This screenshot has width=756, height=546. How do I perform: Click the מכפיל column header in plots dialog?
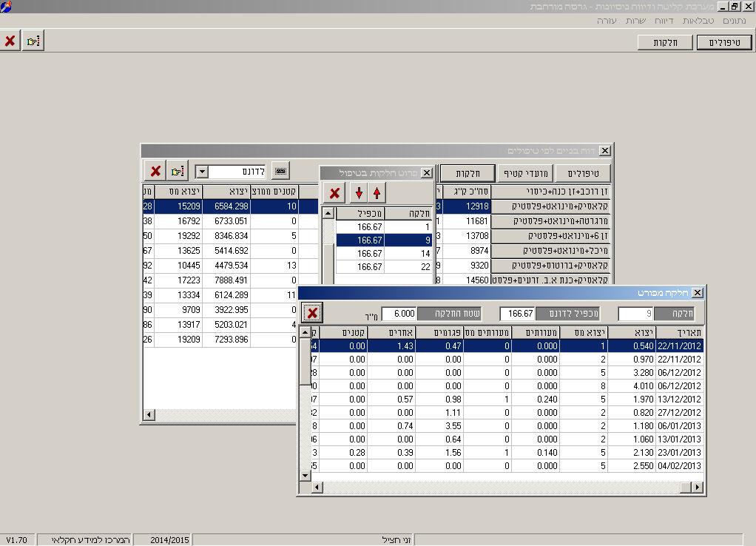(360, 213)
